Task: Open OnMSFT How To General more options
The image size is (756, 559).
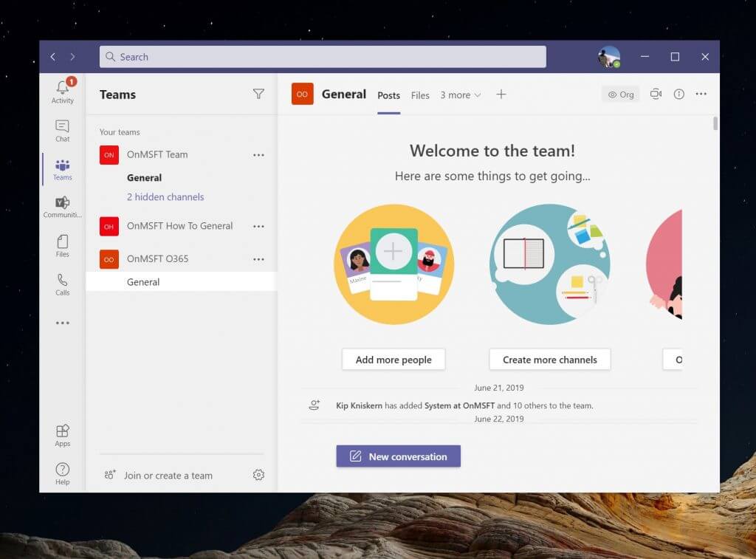Action: 258,226
